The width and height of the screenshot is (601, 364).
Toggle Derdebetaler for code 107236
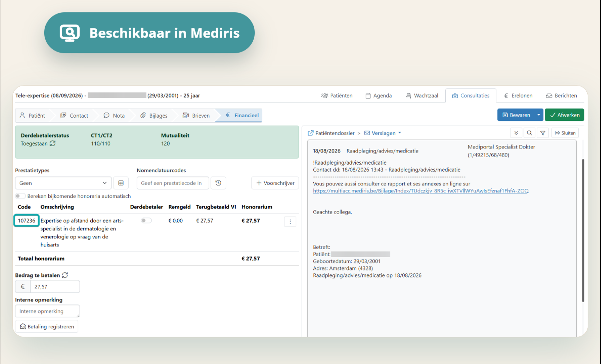point(146,220)
